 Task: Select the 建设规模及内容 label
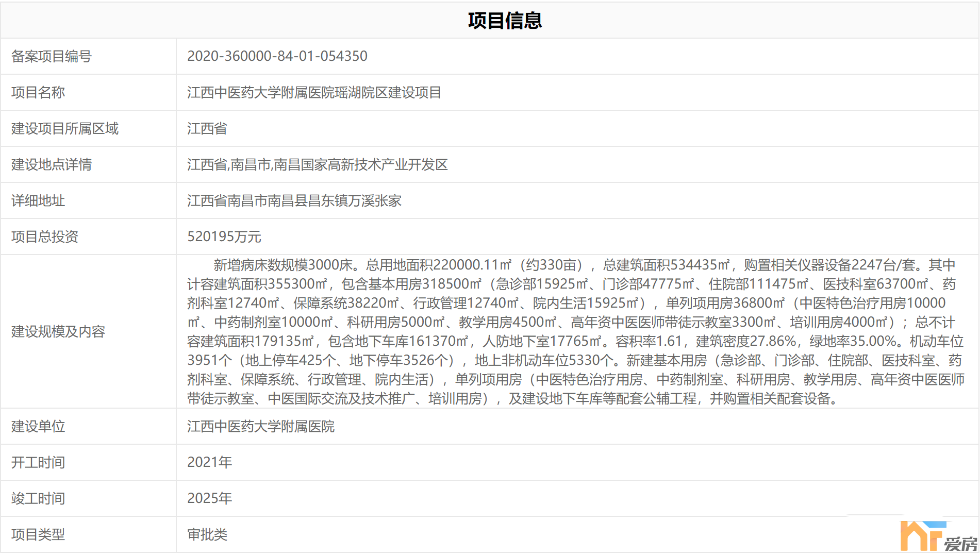(58, 331)
